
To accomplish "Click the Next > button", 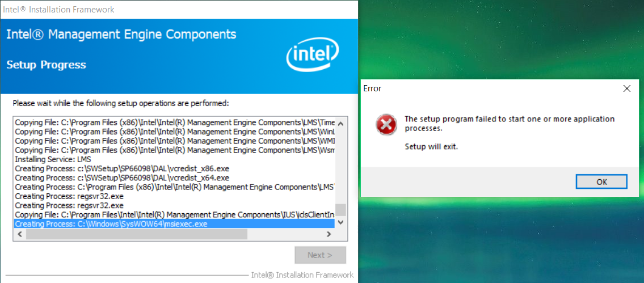I will pyautogui.click(x=320, y=255).
